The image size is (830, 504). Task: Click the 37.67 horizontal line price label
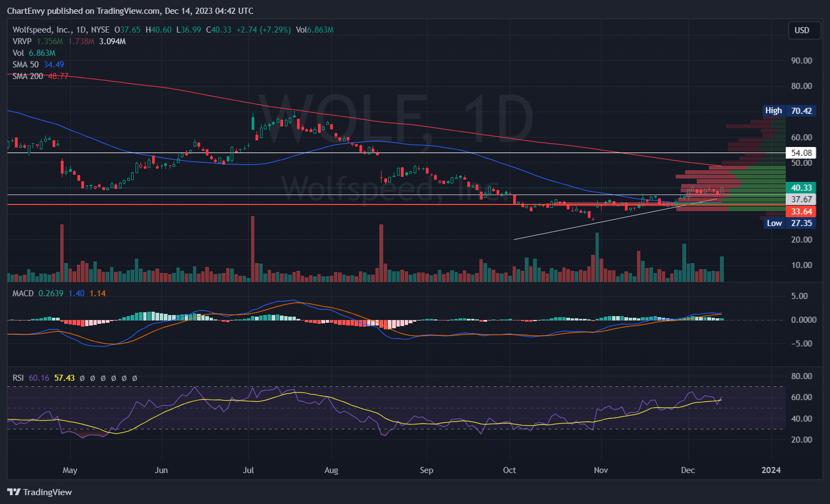tap(801, 200)
